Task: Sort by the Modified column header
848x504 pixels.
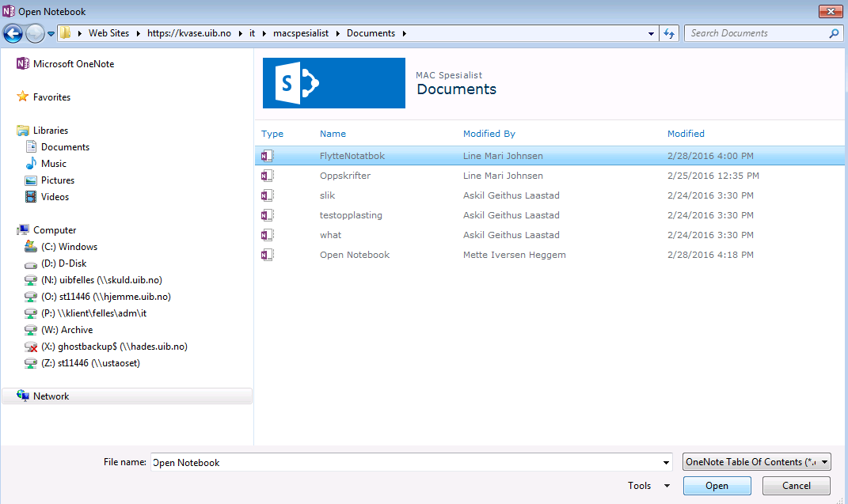Action: [686, 134]
